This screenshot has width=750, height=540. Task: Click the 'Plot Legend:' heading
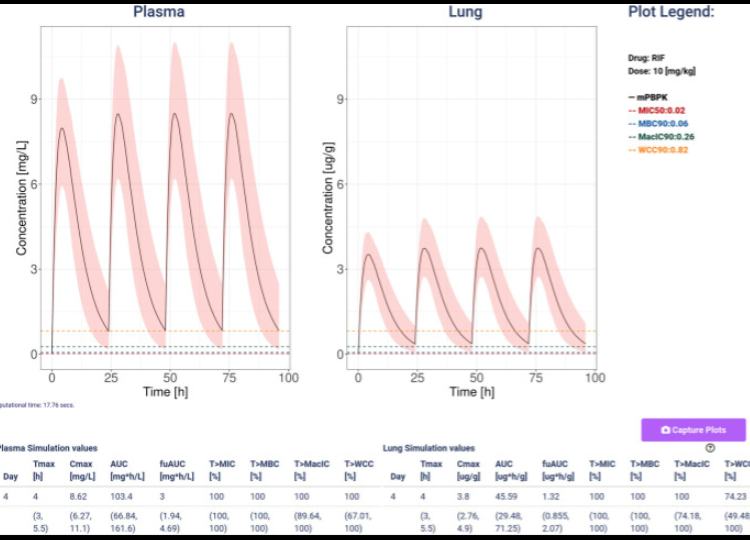click(671, 11)
